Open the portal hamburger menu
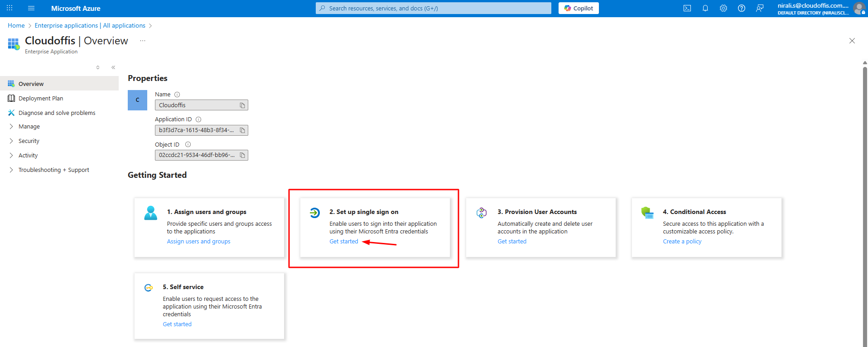 pyautogui.click(x=31, y=8)
